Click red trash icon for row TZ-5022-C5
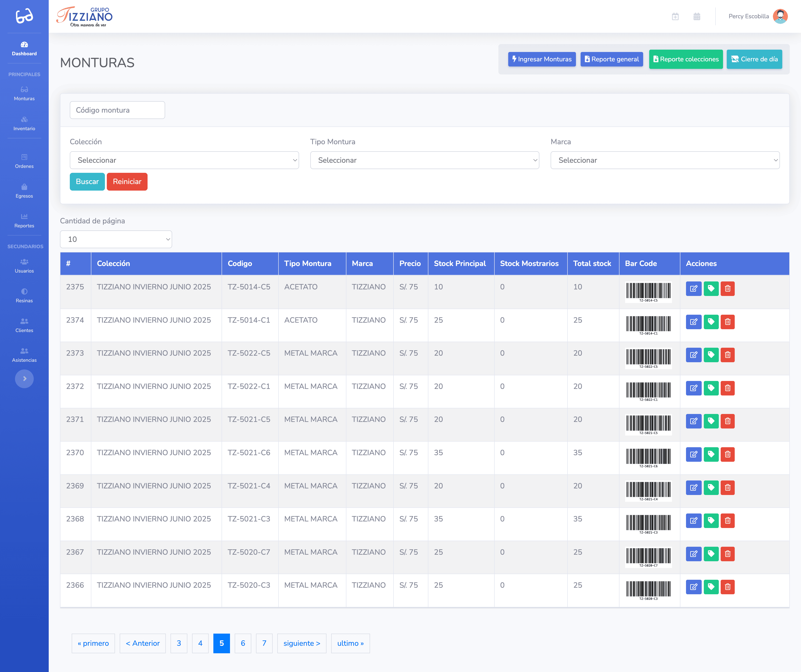The height and width of the screenshot is (672, 801). point(727,355)
